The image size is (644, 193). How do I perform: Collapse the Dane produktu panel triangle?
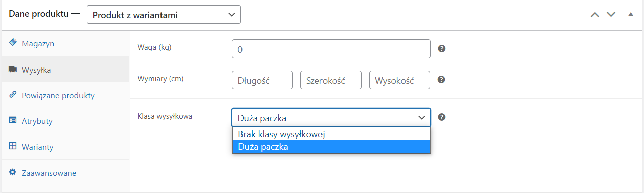click(x=631, y=14)
